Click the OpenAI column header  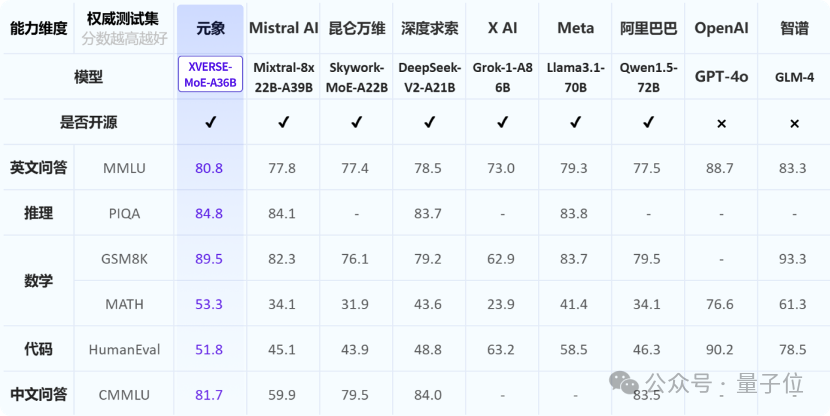point(721,28)
